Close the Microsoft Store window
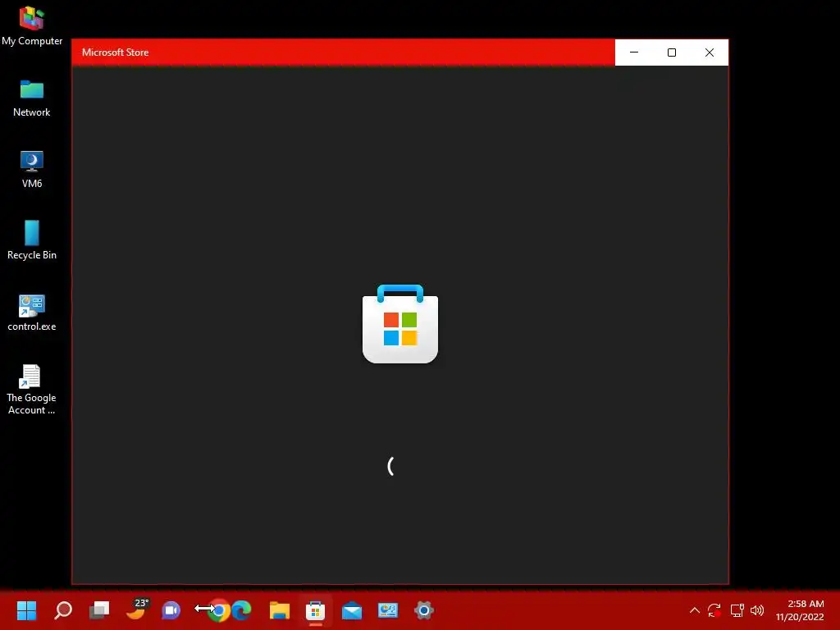Viewport: 840px width, 630px height. click(710, 52)
